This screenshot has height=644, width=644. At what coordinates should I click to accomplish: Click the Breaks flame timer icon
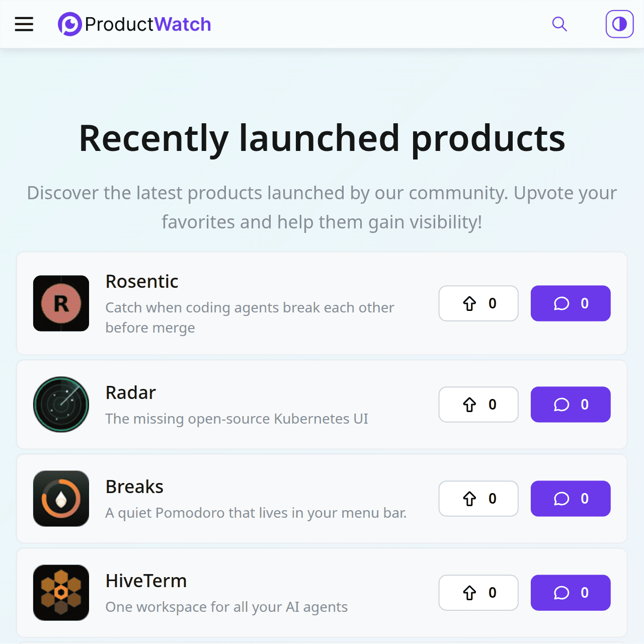(x=61, y=499)
